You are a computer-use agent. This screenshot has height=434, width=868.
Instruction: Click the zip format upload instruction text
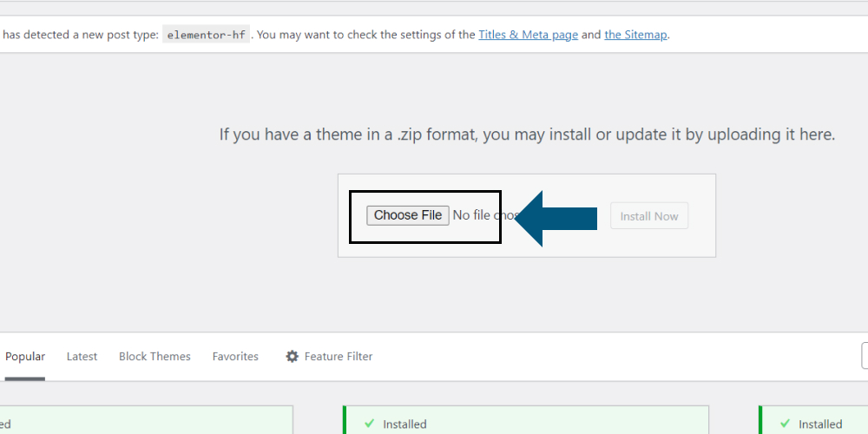pos(527,135)
